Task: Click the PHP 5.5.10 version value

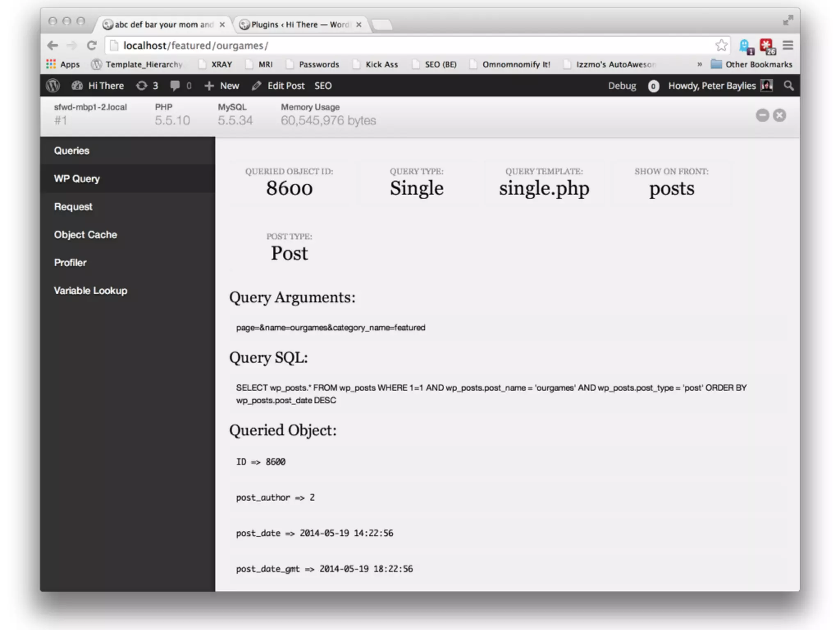Action: pyautogui.click(x=172, y=120)
